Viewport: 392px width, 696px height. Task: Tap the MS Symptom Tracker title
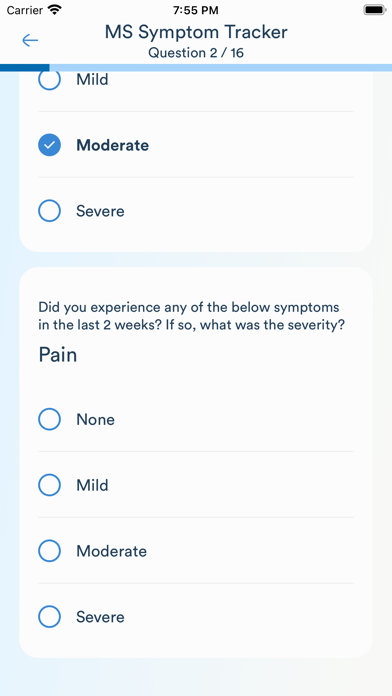(196, 32)
